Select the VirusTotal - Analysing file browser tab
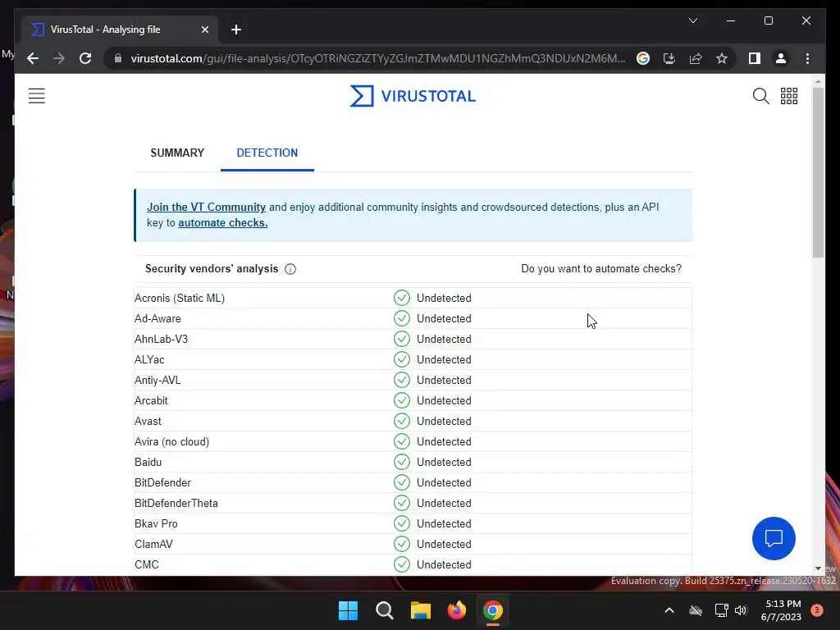This screenshot has height=630, width=840. click(x=120, y=30)
